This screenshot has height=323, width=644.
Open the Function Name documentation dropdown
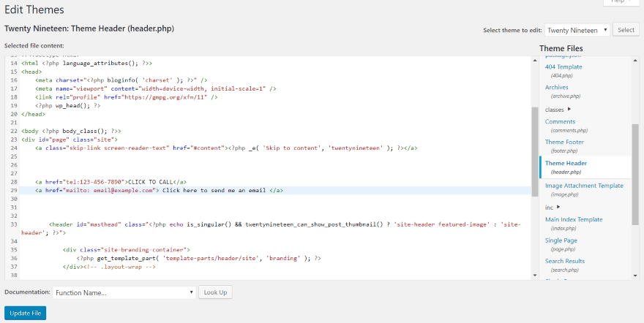[x=124, y=292]
